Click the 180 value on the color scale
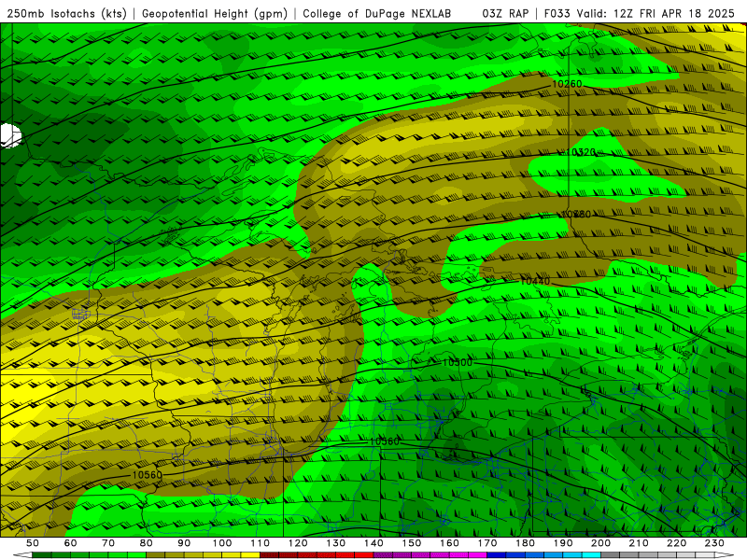Viewport: 747px width, 560px height. pyautogui.click(x=525, y=543)
